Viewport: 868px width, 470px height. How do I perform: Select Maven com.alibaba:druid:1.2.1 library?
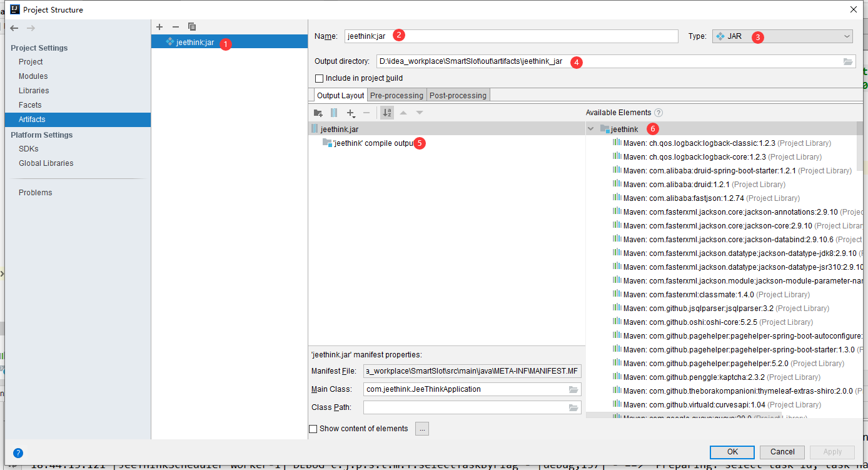coord(699,185)
